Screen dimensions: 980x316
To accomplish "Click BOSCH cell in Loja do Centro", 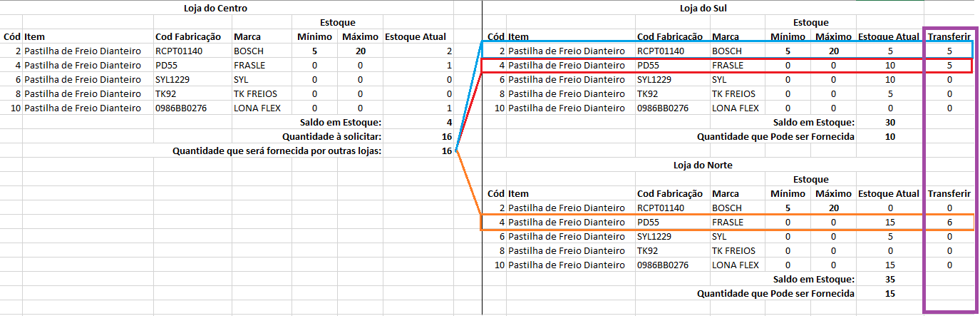I will [x=248, y=51].
